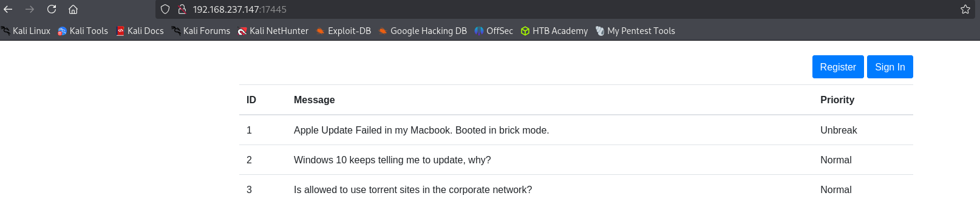Open the Kali Docs bookmark
Viewport: 980px width, 221px height.
click(x=140, y=31)
